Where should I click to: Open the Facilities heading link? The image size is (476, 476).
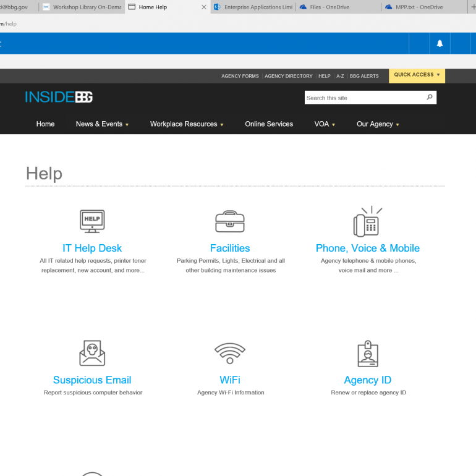pos(230,249)
